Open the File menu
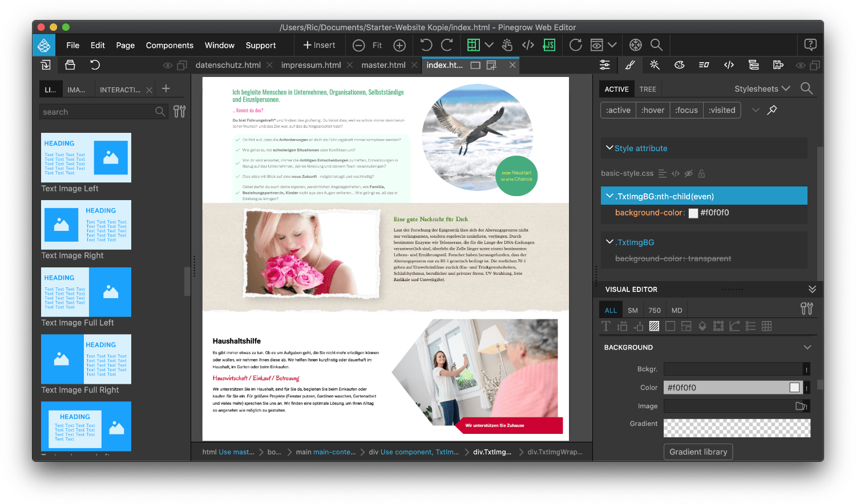856x504 pixels. point(72,45)
